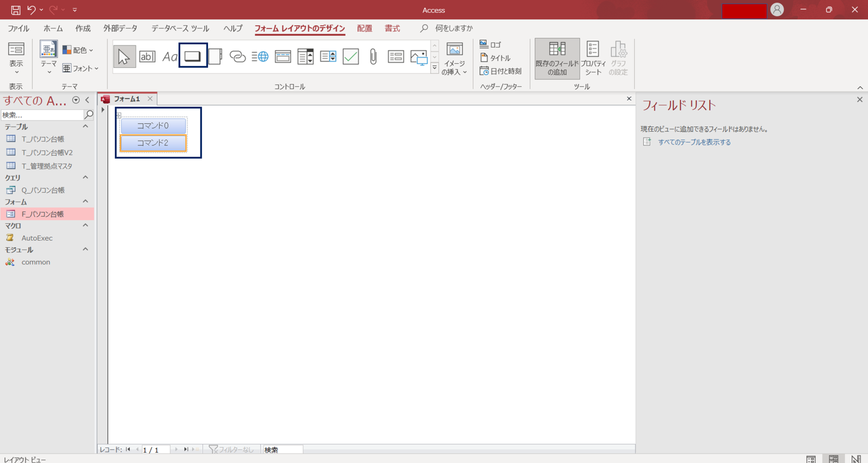The height and width of the screenshot is (463, 868).
Task: Open the ファイル menu
Action: tap(18, 28)
